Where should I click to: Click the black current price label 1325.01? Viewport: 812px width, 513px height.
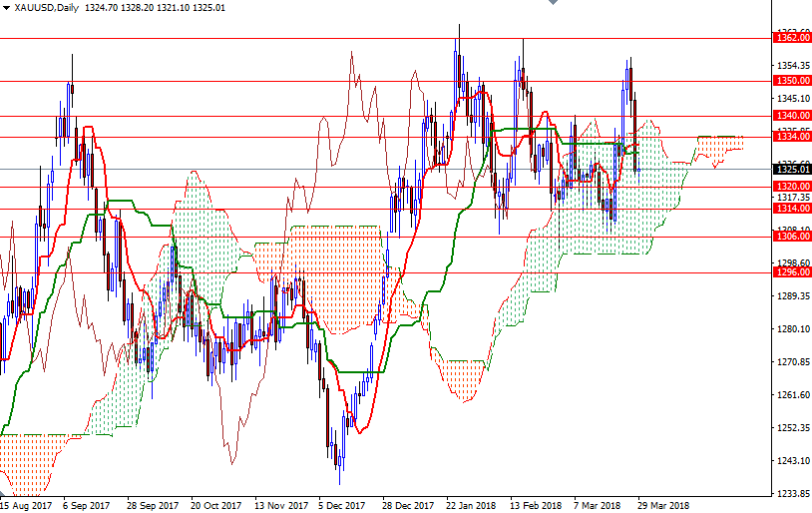click(x=791, y=169)
